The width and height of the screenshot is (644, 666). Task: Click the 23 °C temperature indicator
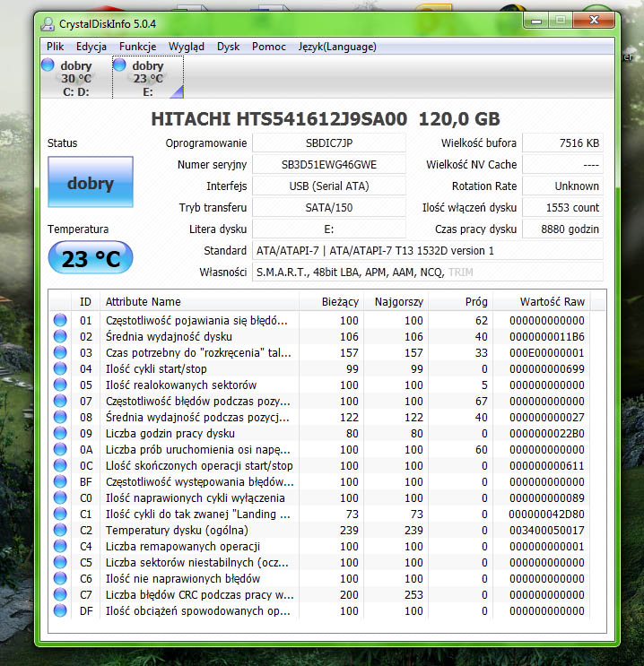(x=91, y=258)
